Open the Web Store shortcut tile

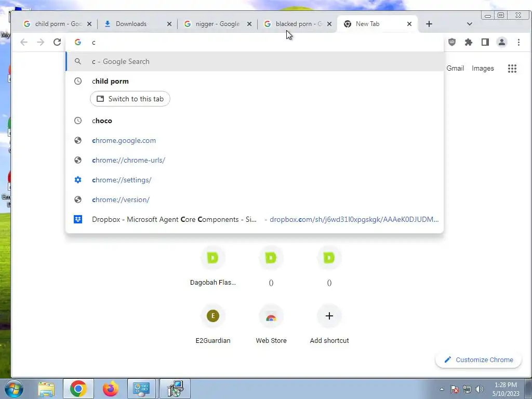pyautogui.click(x=271, y=325)
